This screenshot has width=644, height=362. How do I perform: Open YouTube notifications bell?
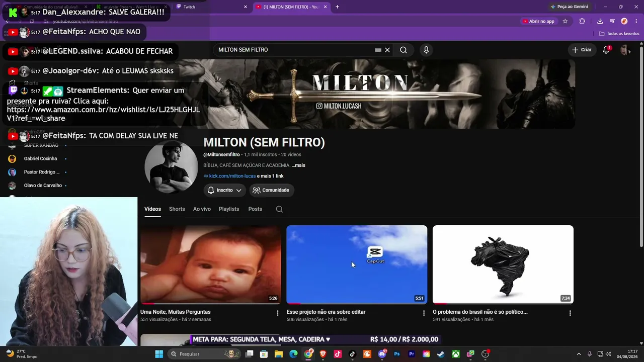606,50
